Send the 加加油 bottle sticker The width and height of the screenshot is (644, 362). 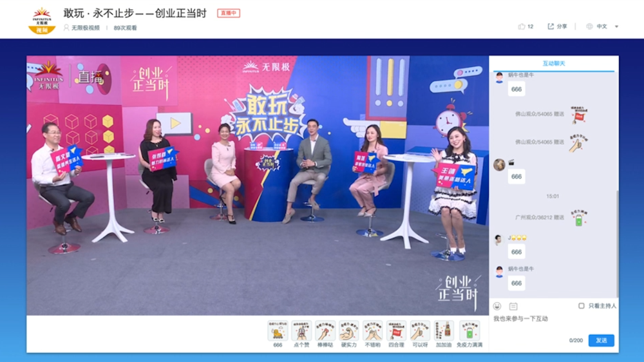tap(444, 331)
